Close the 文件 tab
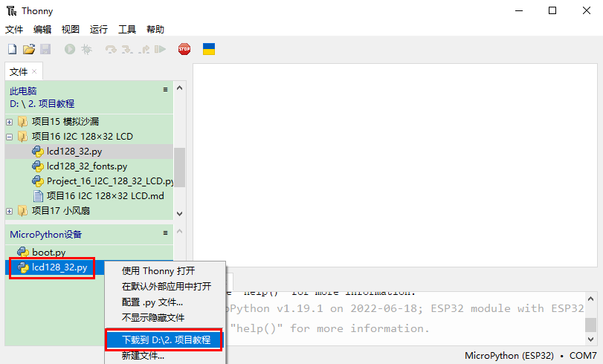 (x=34, y=71)
